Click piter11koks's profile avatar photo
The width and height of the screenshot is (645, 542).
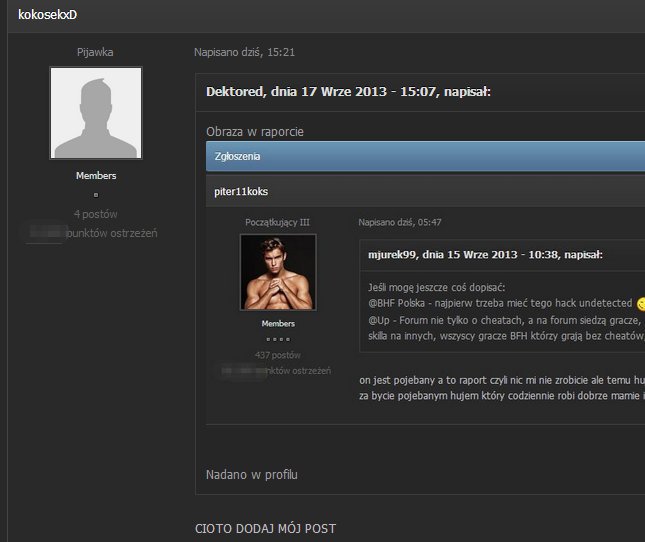(278, 272)
